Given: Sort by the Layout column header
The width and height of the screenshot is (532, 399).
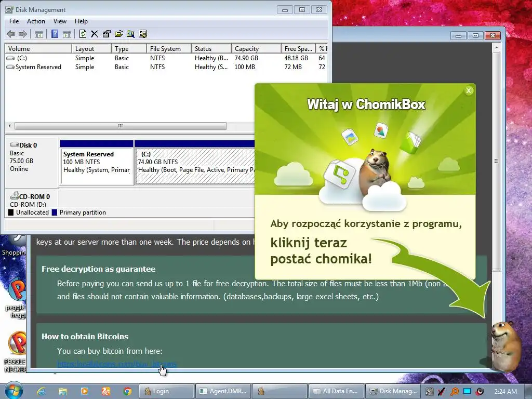Looking at the screenshot, I should [91, 48].
